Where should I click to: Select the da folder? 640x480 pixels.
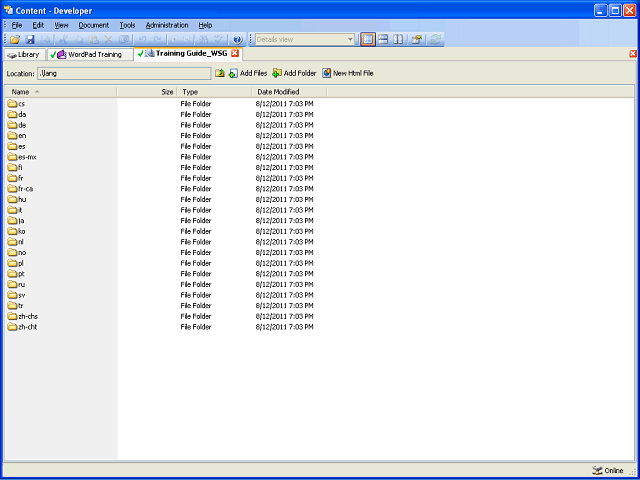click(17, 114)
